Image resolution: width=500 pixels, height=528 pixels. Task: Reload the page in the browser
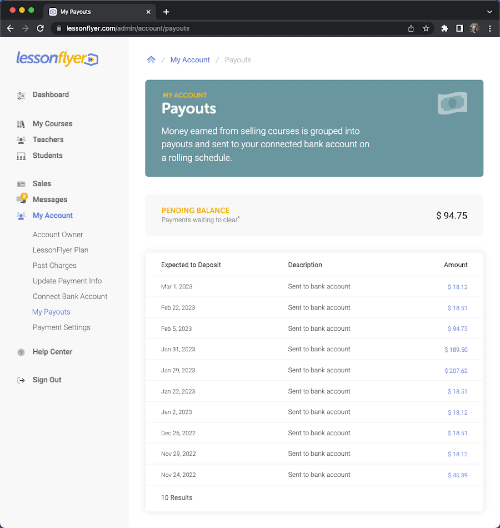click(x=40, y=29)
